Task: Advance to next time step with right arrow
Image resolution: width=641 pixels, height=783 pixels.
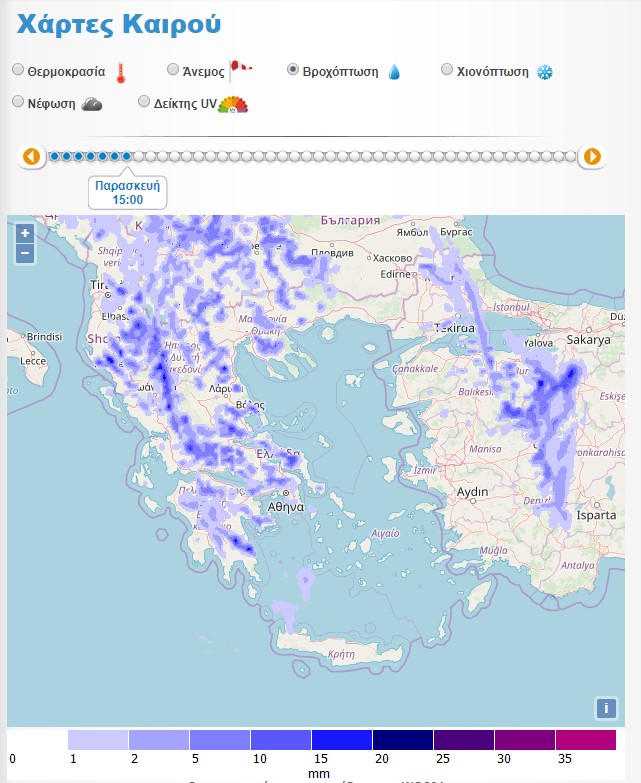Action: [592, 156]
